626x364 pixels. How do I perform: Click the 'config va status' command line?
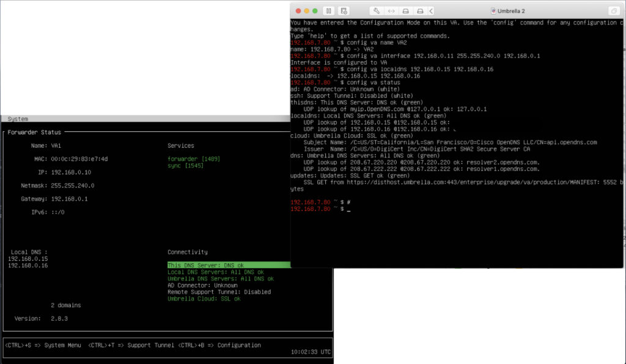coord(374,82)
